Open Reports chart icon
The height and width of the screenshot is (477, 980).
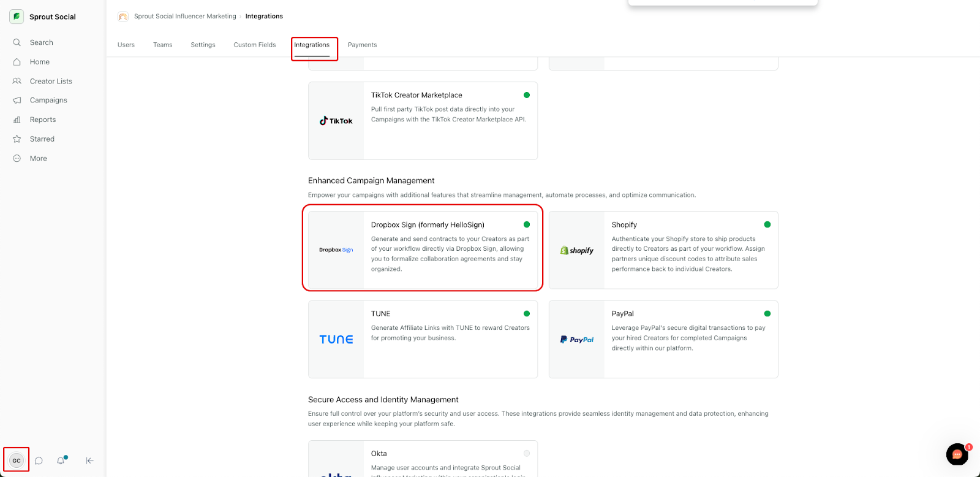[x=17, y=120]
